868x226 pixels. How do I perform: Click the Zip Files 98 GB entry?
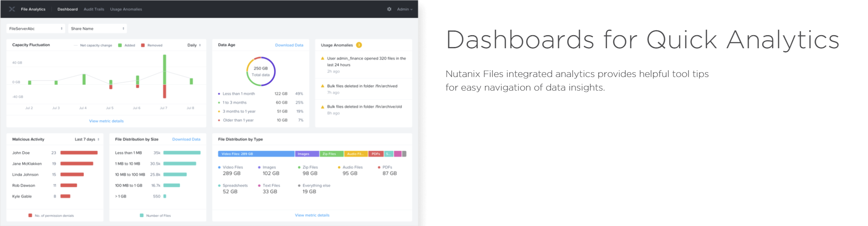[x=308, y=171]
